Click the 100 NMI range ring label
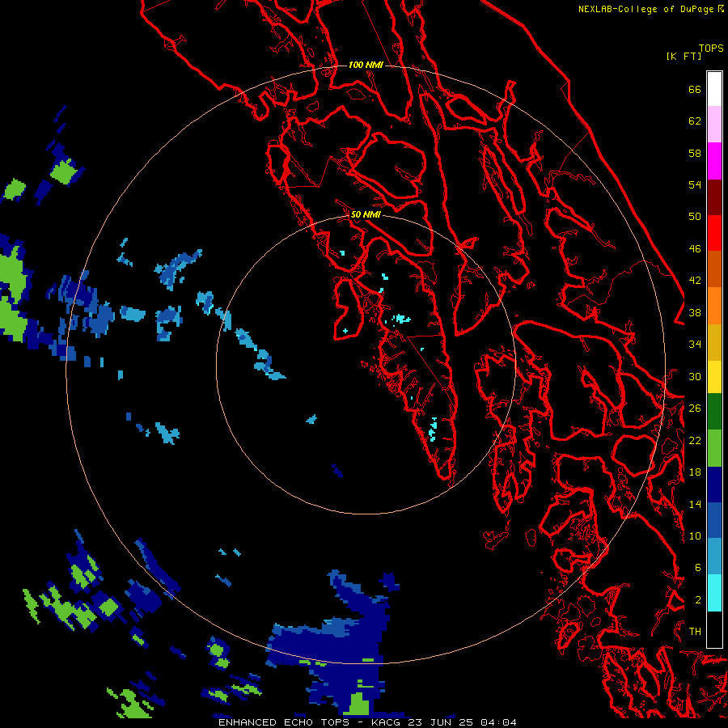Viewport: 728px width, 728px height. 366,65
